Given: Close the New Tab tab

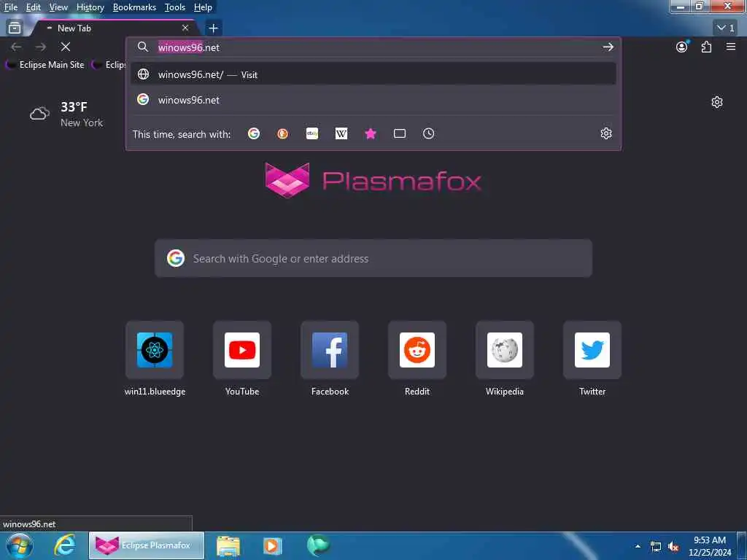Looking at the screenshot, I should click(185, 28).
